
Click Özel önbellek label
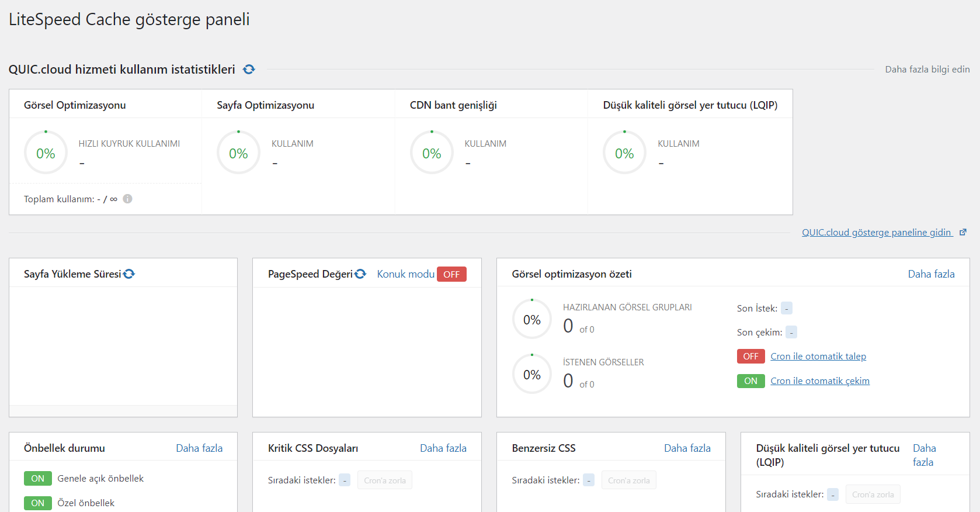click(86, 503)
